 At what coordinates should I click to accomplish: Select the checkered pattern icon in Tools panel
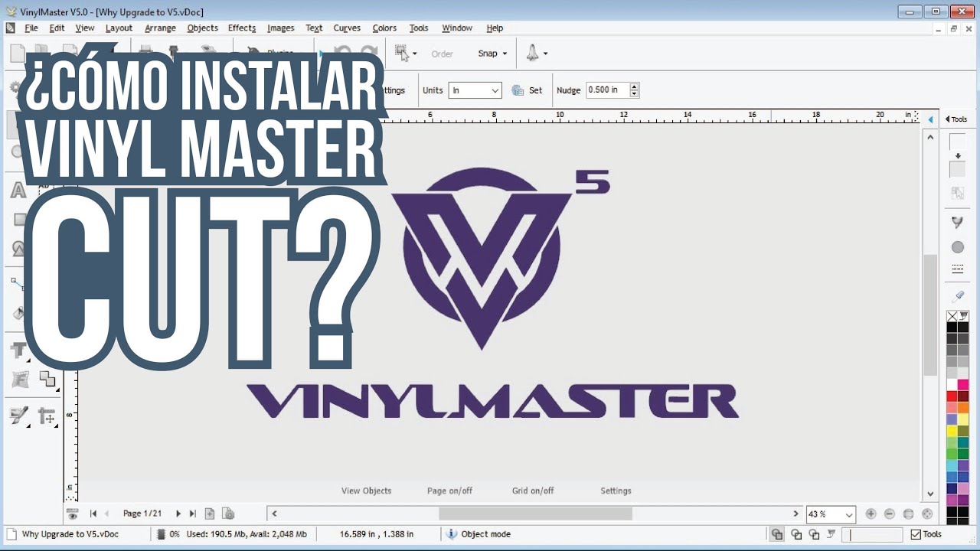(x=958, y=194)
